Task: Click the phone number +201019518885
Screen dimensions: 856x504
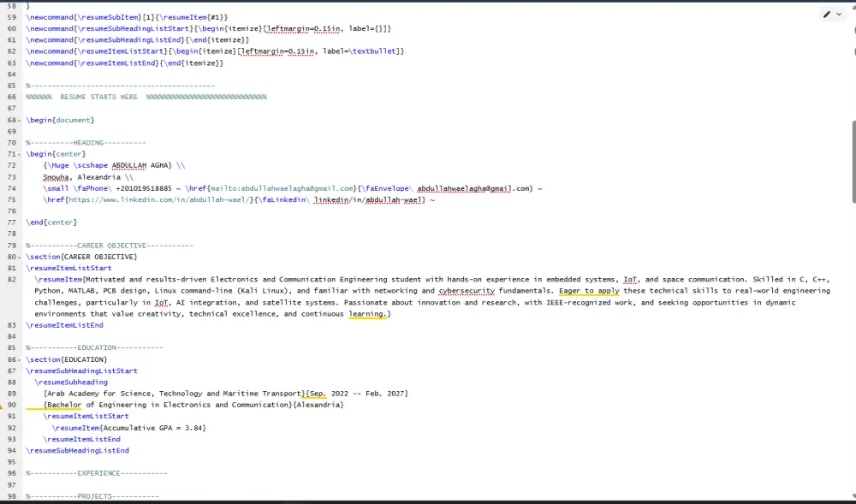Action: (x=144, y=189)
